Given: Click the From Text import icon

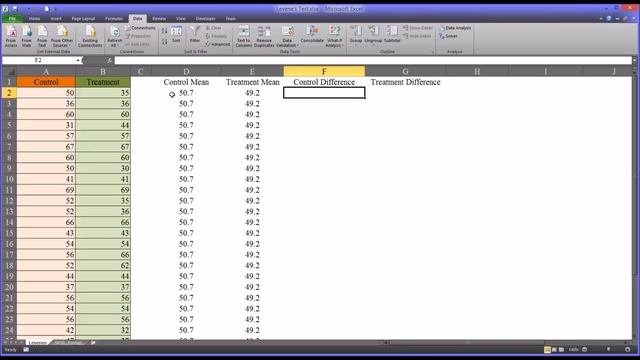Looking at the screenshot, I should [x=42, y=36].
